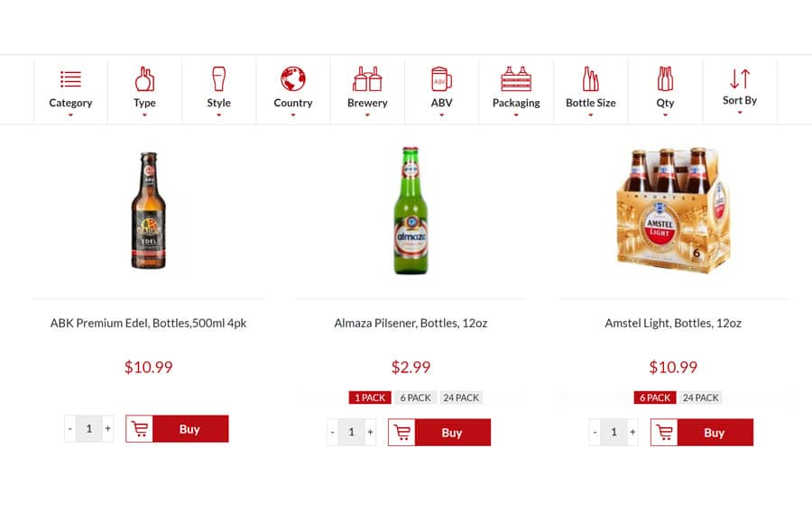The width and height of the screenshot is (812, 512).
Task: Open the Packaging crate icon
Action: point(516,78)
